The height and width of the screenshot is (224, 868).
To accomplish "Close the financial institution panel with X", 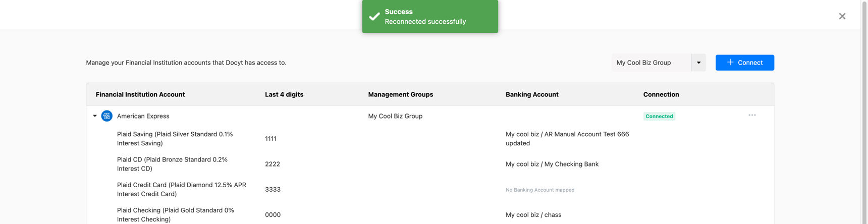I will tap(842, 16).
